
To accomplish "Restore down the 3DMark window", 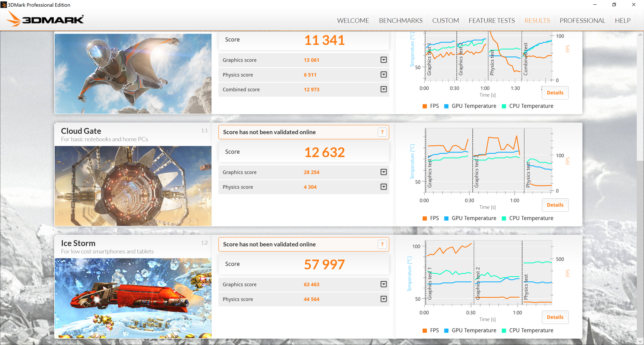I will (614, 5).
